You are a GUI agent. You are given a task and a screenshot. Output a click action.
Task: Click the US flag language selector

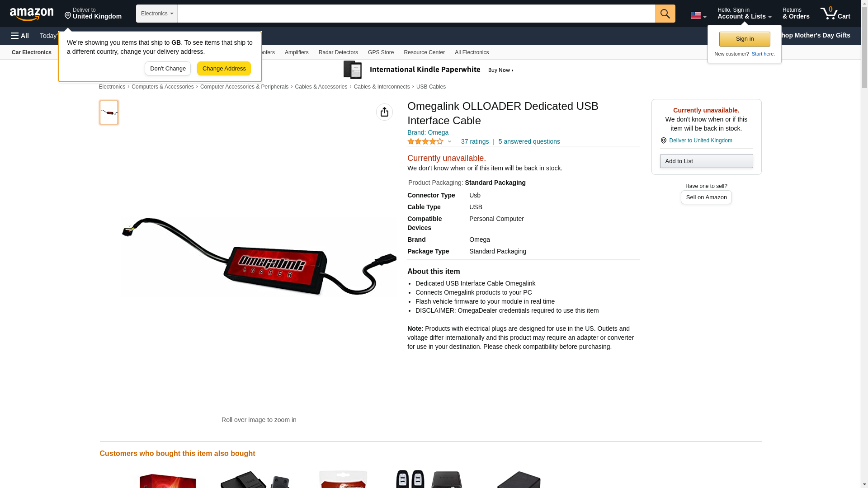698,15
